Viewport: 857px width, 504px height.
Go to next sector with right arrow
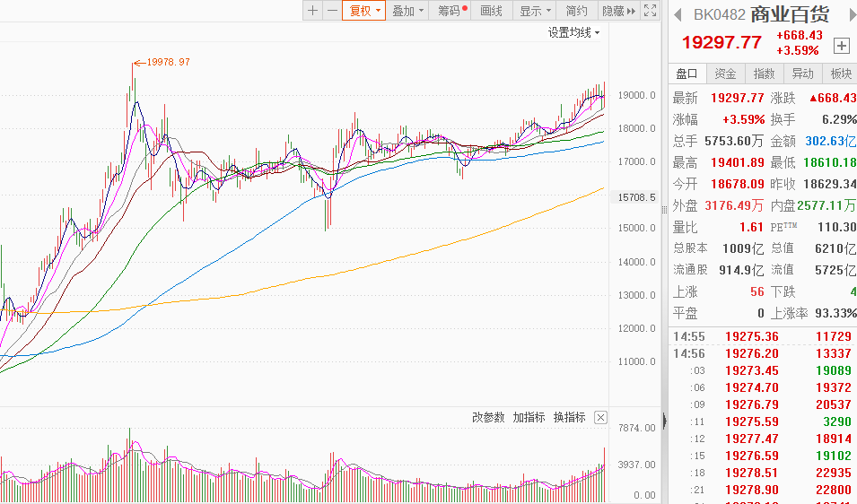846,14
